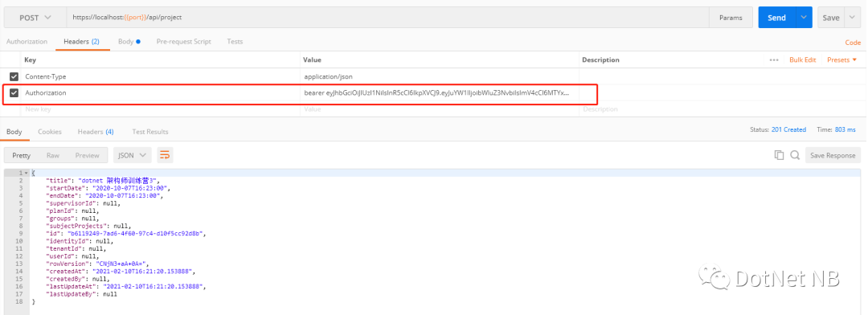Expand the Send button arrow
The image size is (868, 315).
(x=804, y=18)
